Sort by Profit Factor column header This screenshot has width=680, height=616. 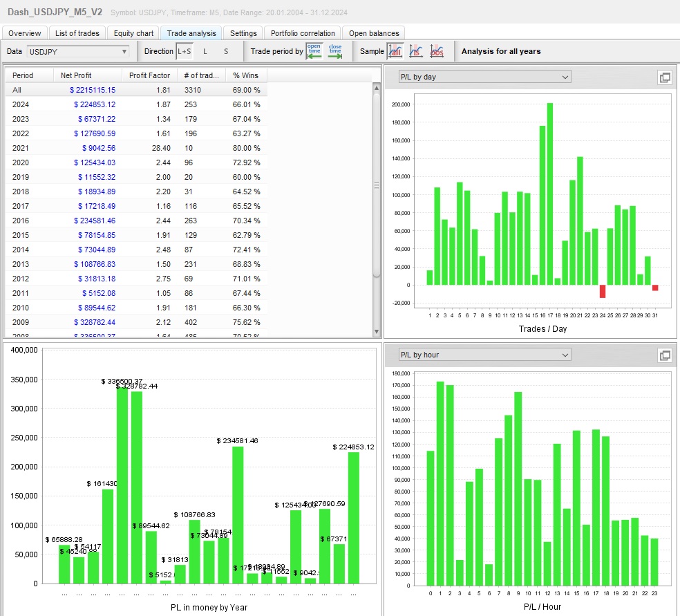pyautogui.click(x=149, y=75)
